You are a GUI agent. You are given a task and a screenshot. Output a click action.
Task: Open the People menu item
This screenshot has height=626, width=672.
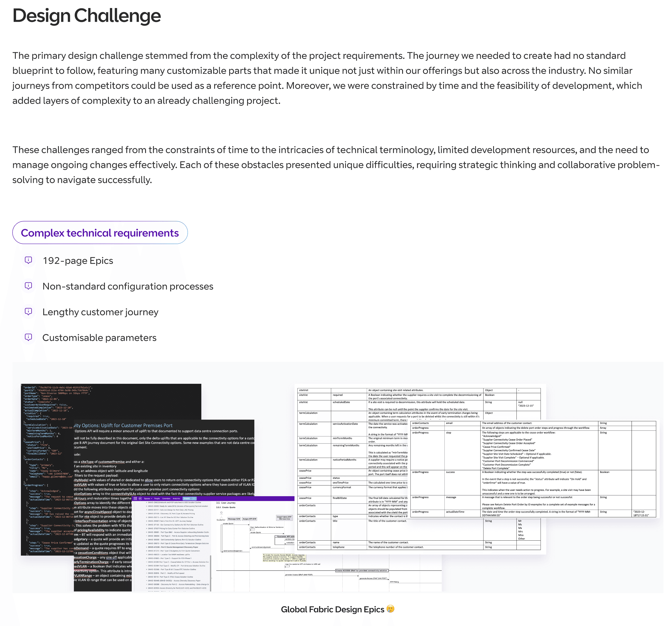coord(157,498)
